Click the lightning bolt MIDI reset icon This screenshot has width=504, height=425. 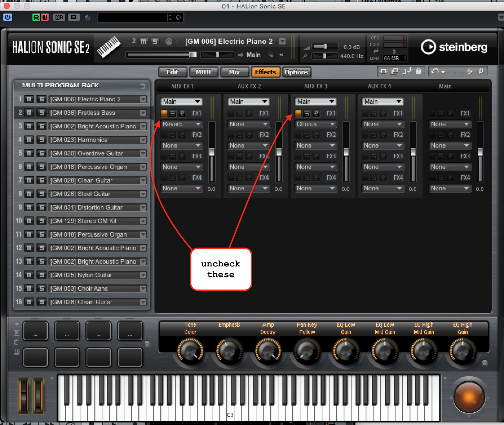tap(470, 71)
